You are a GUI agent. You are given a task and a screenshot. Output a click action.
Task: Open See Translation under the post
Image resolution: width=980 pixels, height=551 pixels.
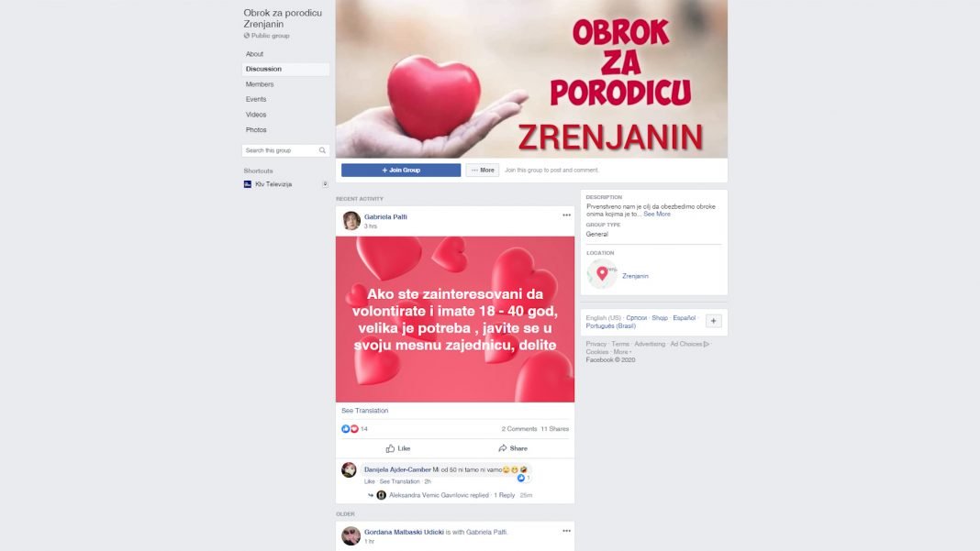tap(365, 411)
